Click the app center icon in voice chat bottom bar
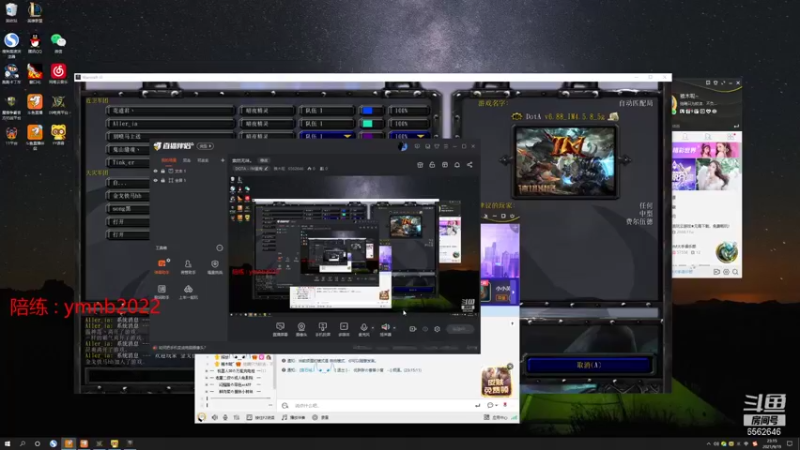 pos(487,417)
